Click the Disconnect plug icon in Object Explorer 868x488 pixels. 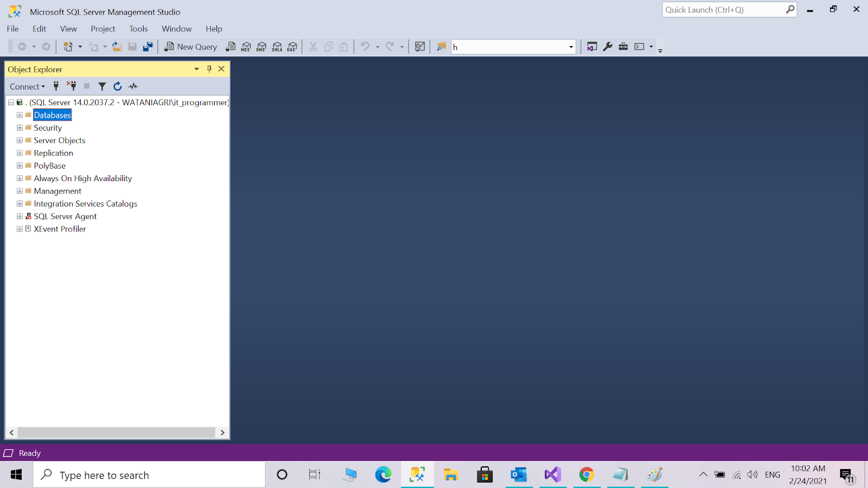pyautogui.click(x=72, y=86)
